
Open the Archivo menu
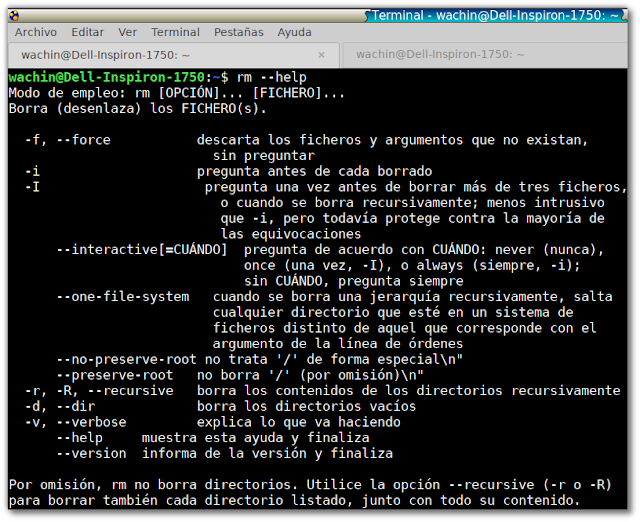[x=36, y=32]
